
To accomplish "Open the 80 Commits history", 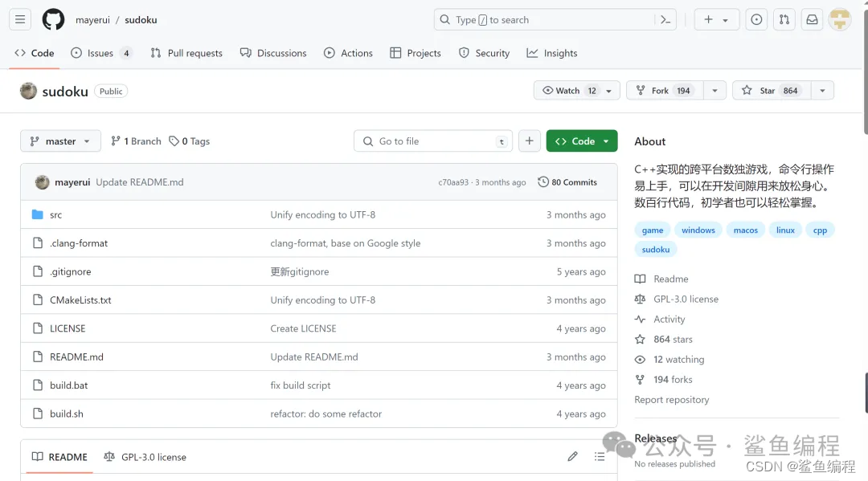I will pos(567,182).
